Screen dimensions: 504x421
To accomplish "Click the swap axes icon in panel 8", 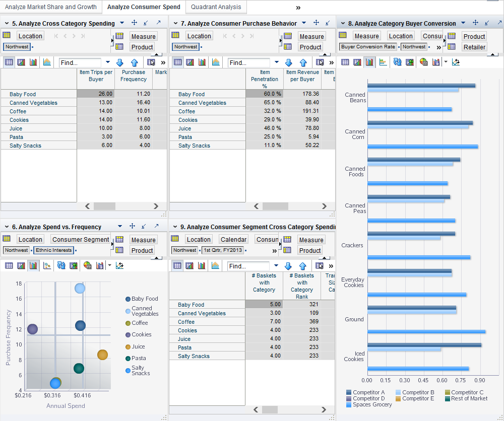I will pyautogui.click(x=456, y=62).
